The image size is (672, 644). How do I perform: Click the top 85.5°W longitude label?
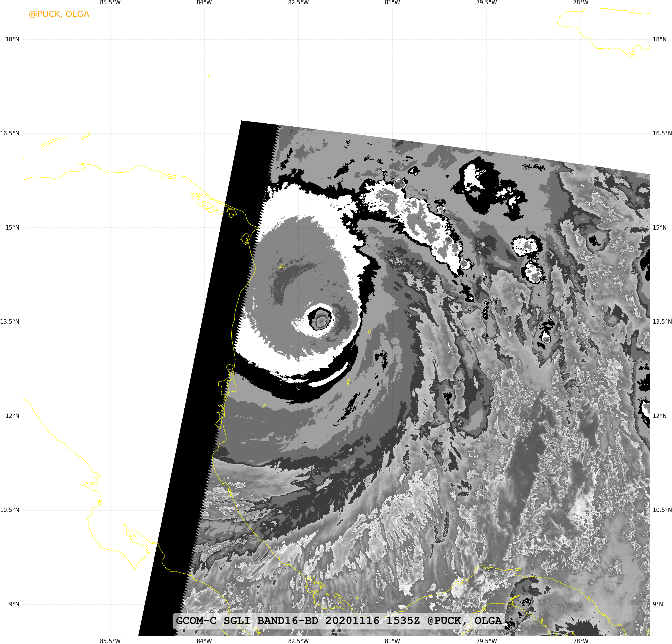110,3
